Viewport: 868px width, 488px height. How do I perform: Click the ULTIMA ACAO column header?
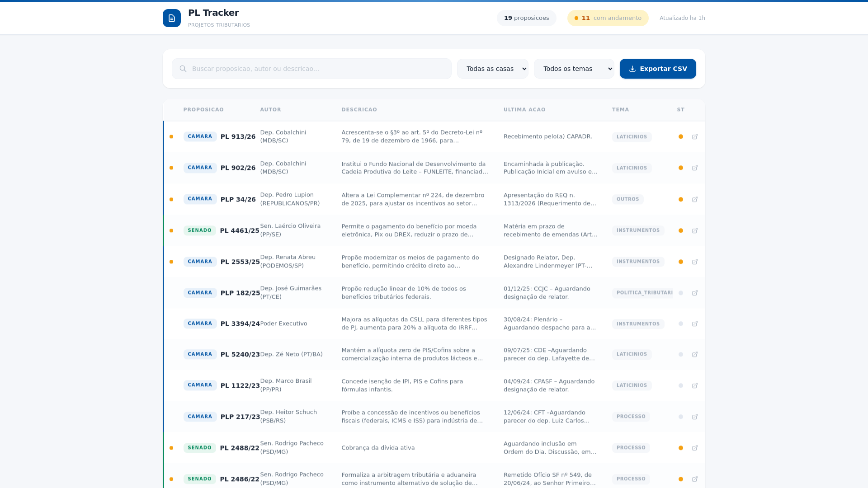coord(524,110)
